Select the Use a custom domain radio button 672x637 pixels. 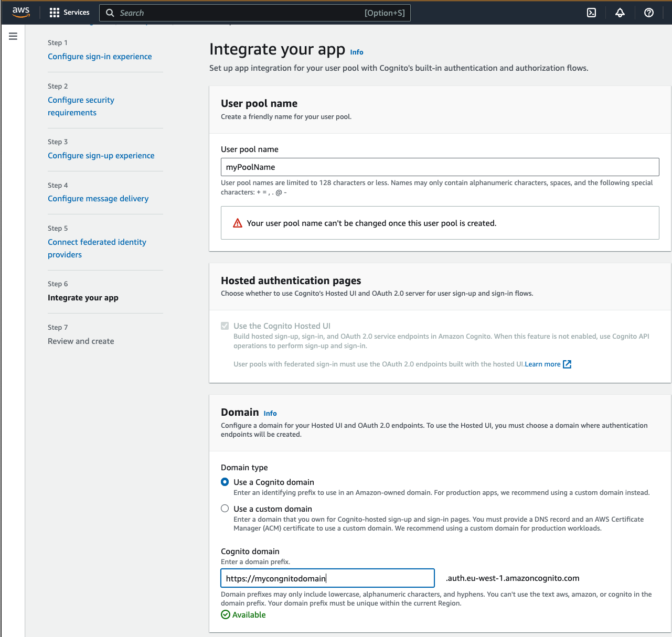[225, 509]
